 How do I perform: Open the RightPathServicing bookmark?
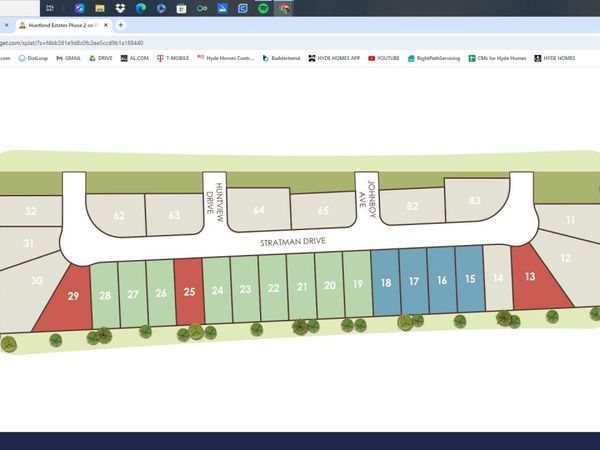point(434,58)
